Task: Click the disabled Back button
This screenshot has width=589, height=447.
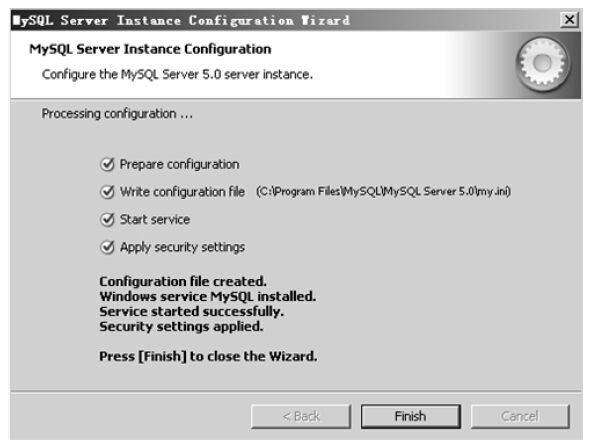Action: click(301, 416)
